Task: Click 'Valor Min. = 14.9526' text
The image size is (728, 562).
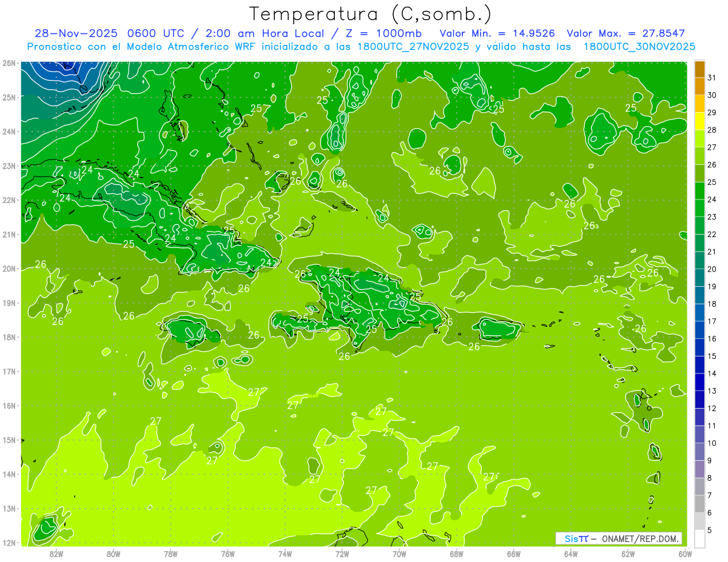Action: (x=497, y=33)
